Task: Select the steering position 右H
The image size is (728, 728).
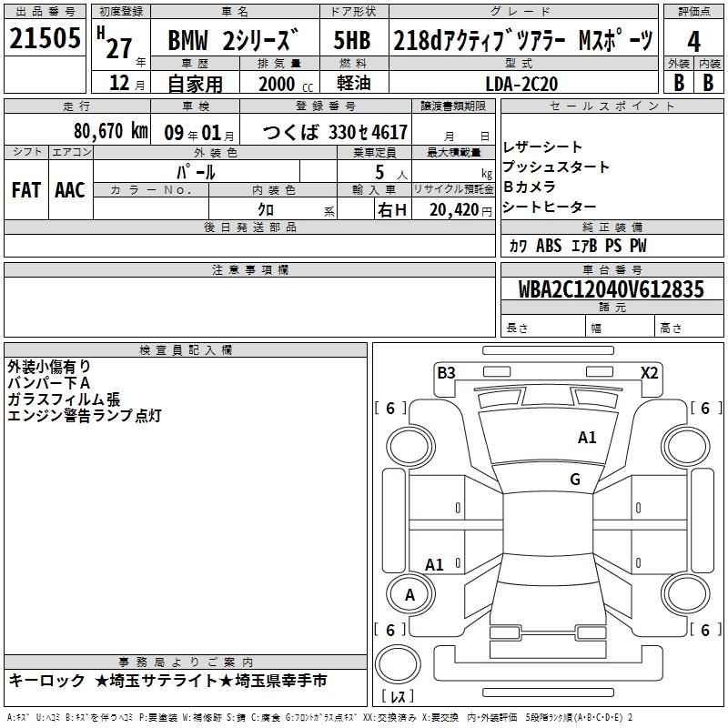Action: pos(392,210)
